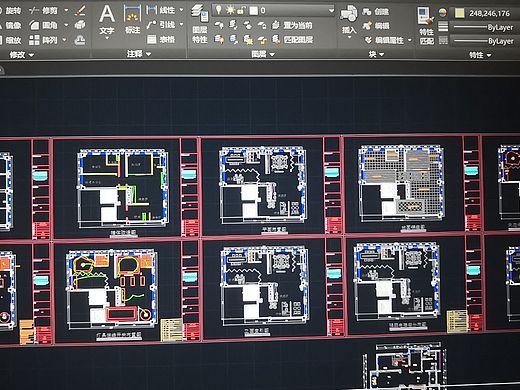Image resolution: width=520 pixels, height=390 pixels.
Task: Click the layer Unisolate icon
Action: (x=233, y=40)
